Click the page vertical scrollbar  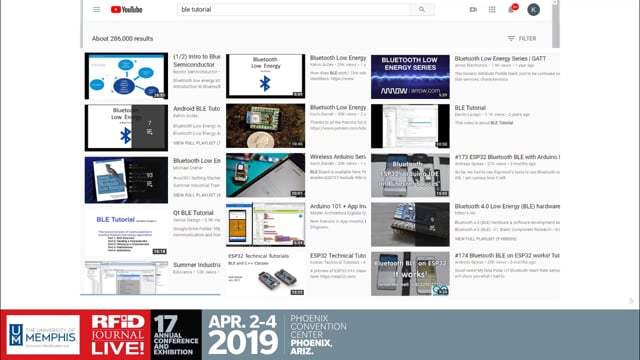[555, 24]
